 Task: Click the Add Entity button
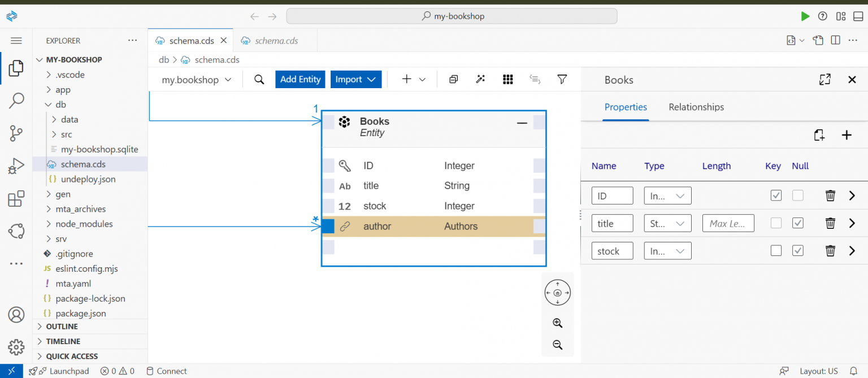(300, 79)
